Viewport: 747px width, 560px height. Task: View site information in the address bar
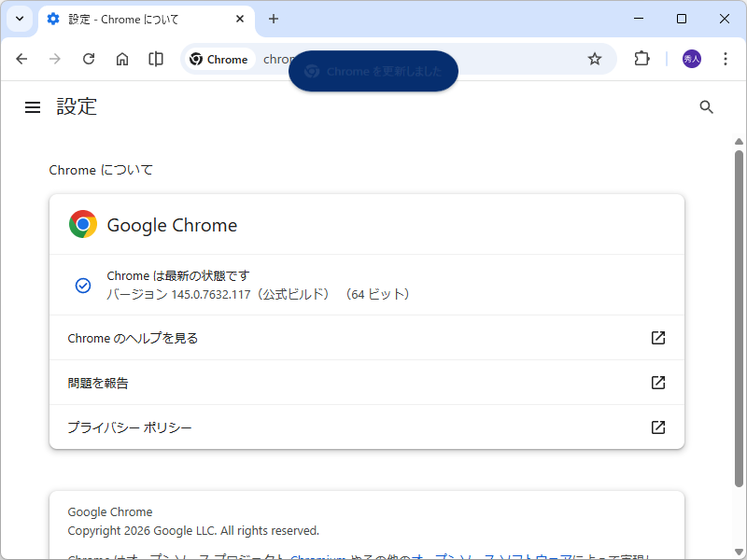pos(219,59)
